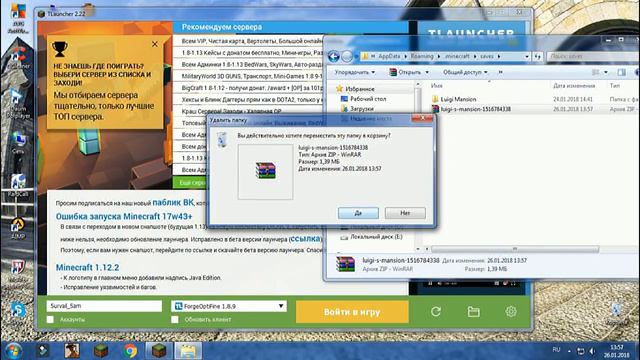Select server 'MilitaryWorld 3D GUNS'
640x360 pixels.
252,76
